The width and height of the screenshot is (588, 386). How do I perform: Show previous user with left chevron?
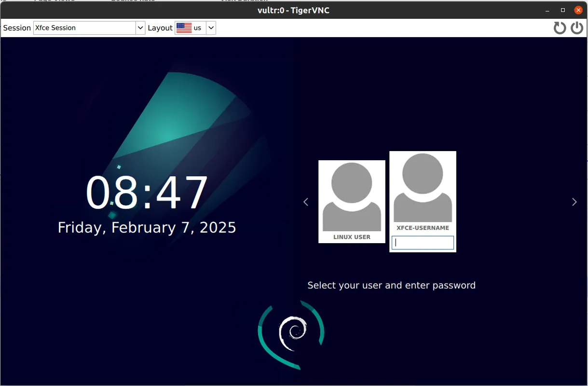(306, 202)
